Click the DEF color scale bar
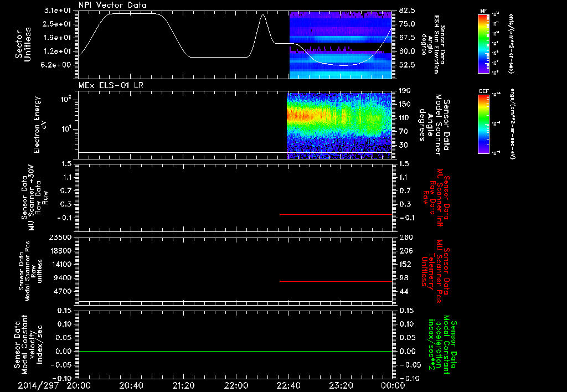The width and height of the screenshot is (567, 392). pyautogui.click(x=484, y=124)
